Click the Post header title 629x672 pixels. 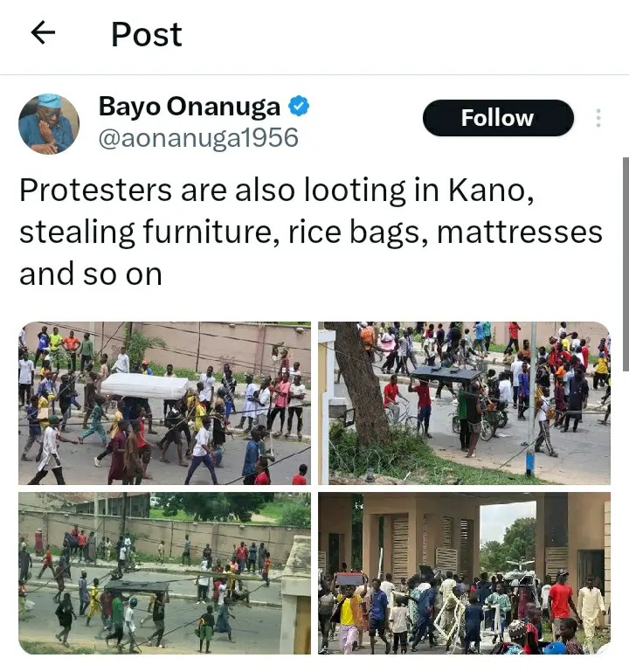[x=147, y=34]
